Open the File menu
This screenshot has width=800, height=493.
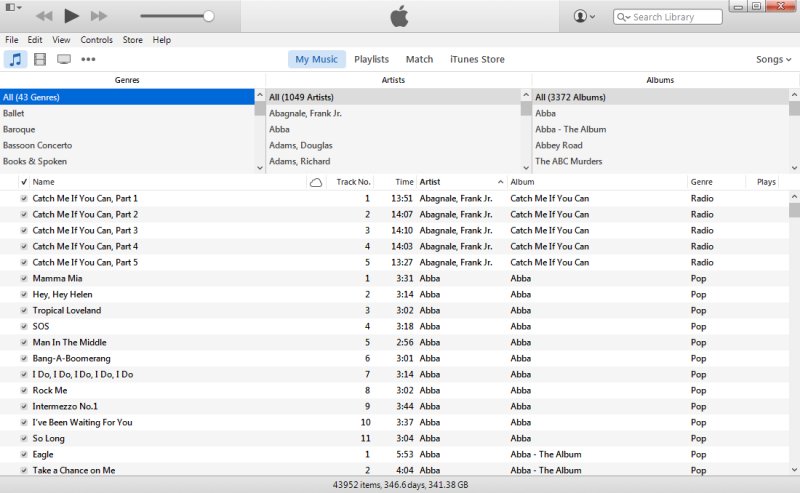11,40
